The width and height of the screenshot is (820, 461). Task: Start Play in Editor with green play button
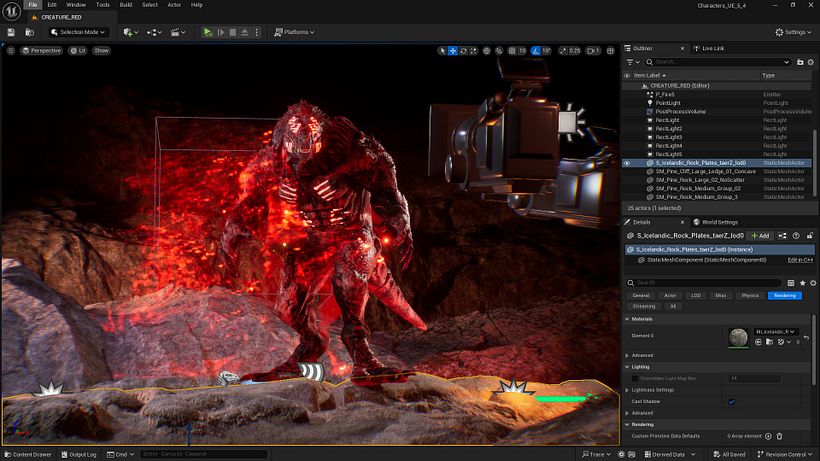tap(208, 32)
